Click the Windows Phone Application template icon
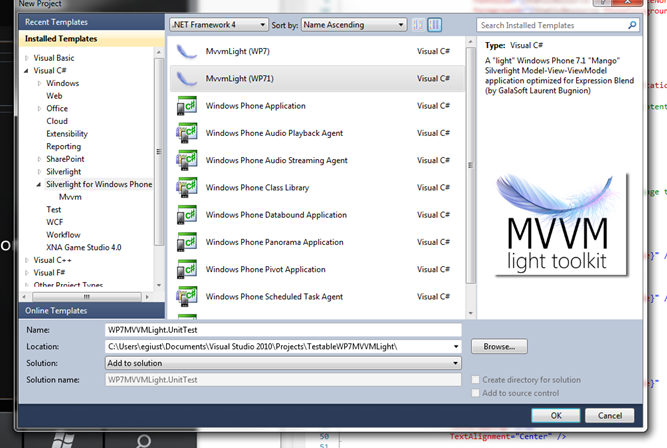 [187, 106]
